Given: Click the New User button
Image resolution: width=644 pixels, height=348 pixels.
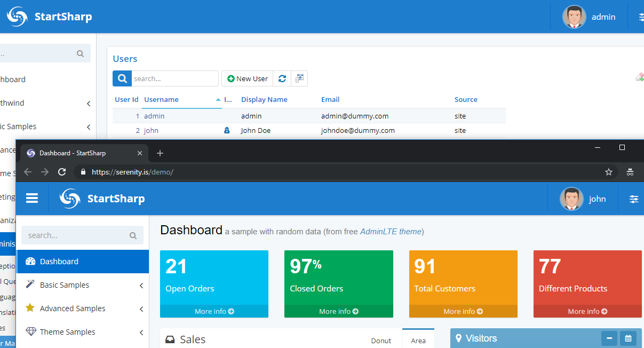Looking at the screenshot, I should [248, 78].
